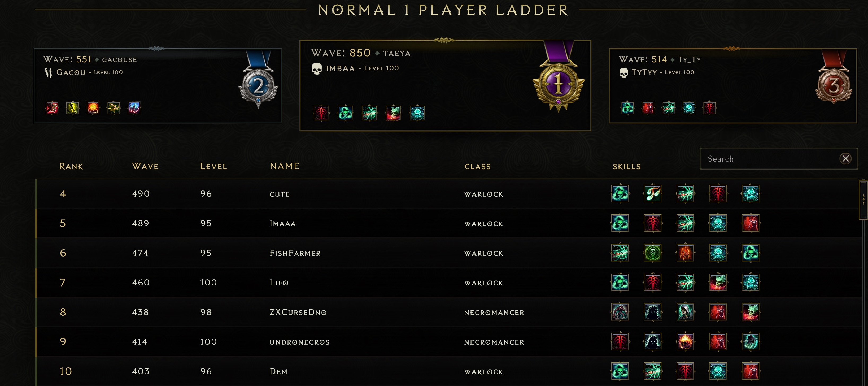Click the gold first-place medal
Image resolution: width=868 pixels, height=386 pixels.
(558, 84)
